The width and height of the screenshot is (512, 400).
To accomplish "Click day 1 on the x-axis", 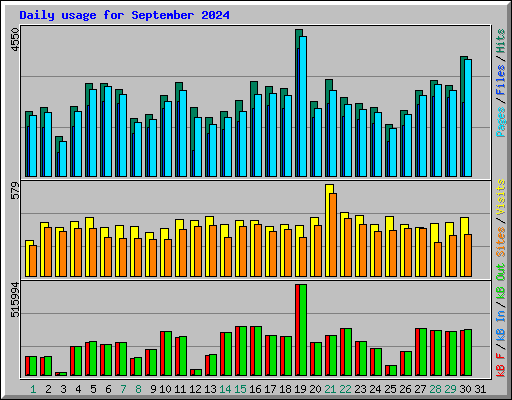I will pos(33,389).
